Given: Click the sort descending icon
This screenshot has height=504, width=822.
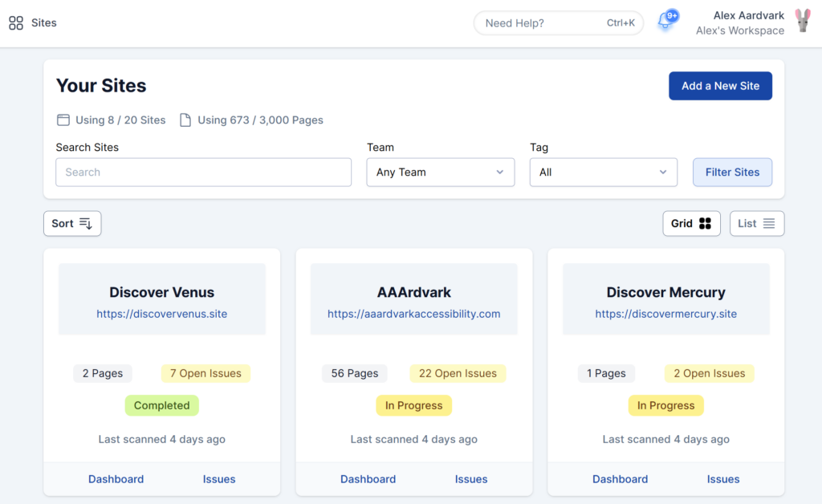Looking at the screenshot, I should pos(86,224).
